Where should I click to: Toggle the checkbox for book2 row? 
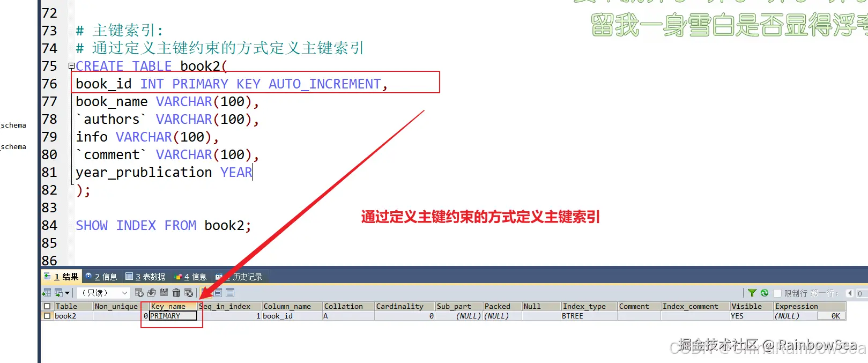click(x=47, y=316)
